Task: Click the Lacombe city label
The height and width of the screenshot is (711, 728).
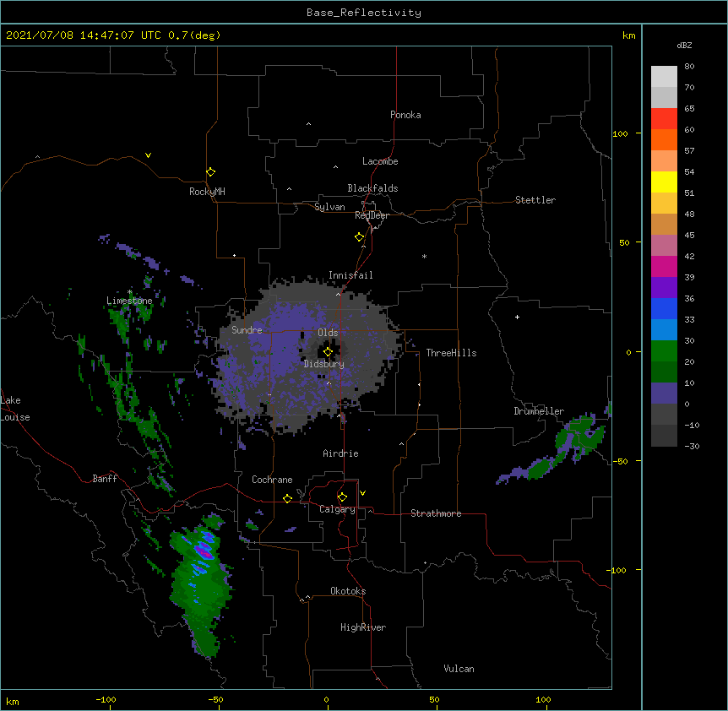Action: coord(380,161)
